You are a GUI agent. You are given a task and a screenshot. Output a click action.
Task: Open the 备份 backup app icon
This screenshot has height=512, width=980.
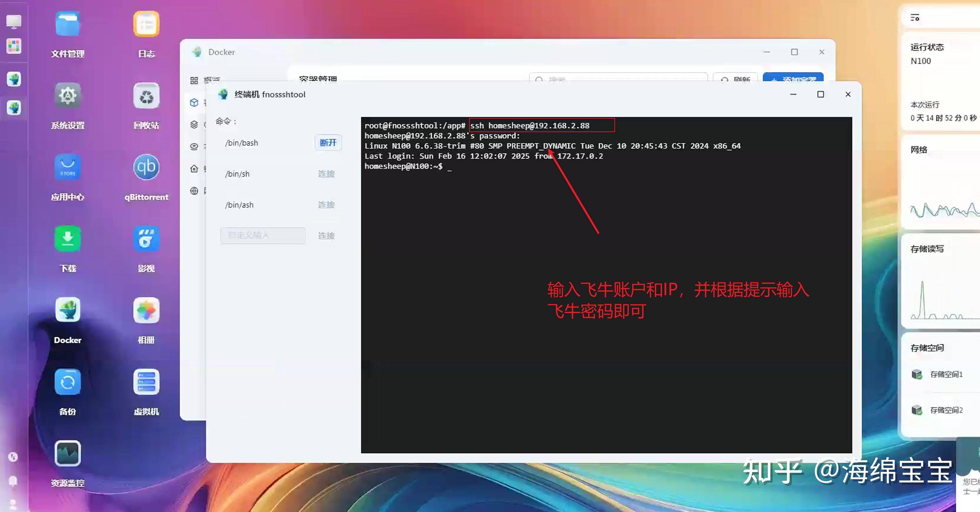click(x=67, y=382)
